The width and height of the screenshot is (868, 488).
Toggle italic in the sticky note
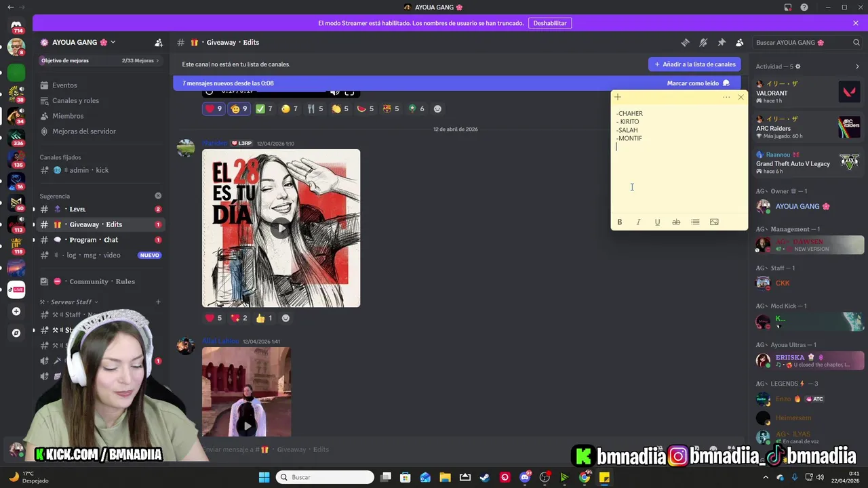point(638,222)
